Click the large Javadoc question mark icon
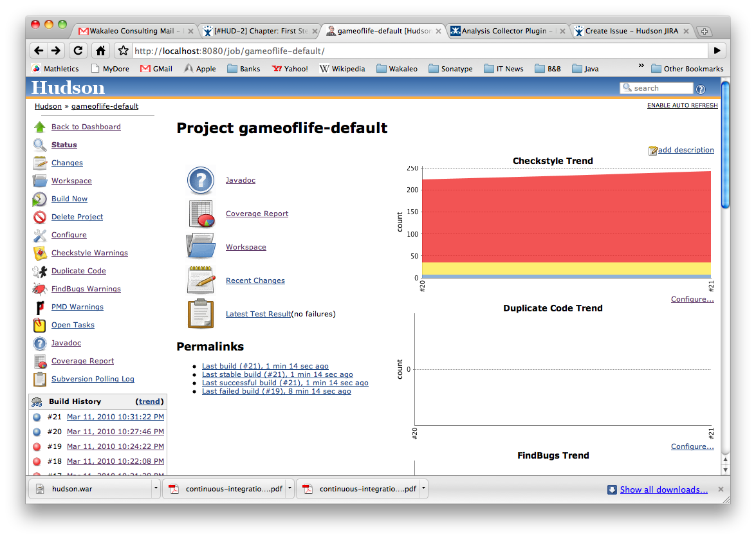756x539 pixels. point(201,180)
